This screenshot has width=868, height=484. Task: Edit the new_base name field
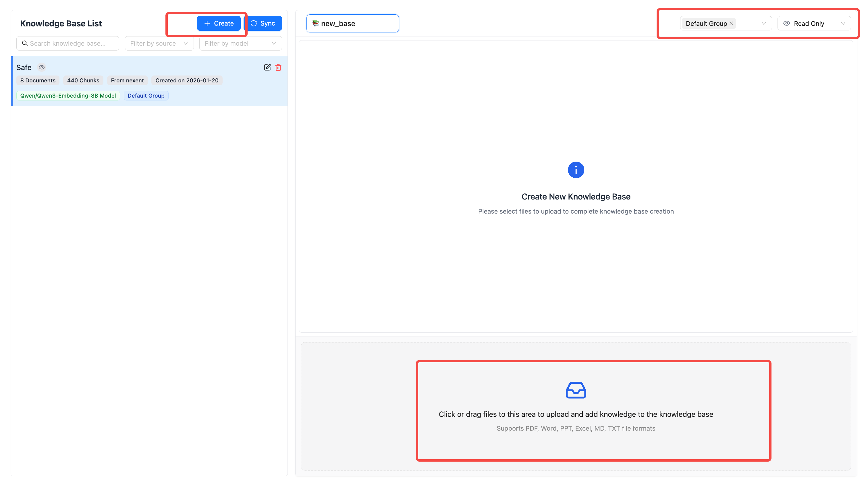click(357, 24)
